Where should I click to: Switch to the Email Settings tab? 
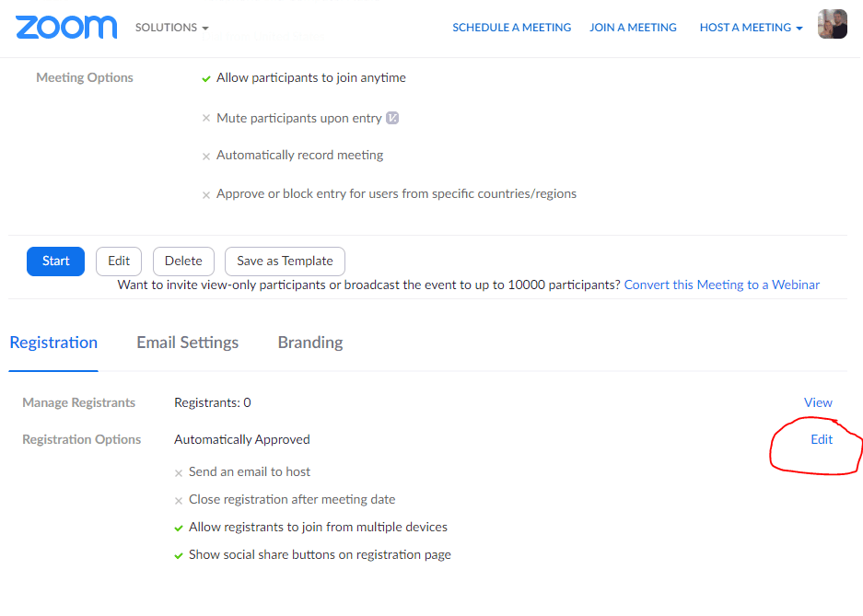pos(187,342)
